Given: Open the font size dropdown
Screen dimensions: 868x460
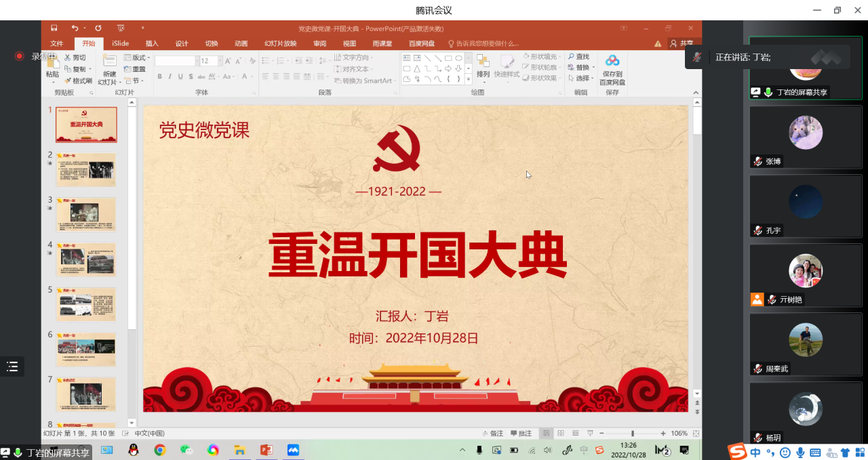Looking at the screenshot, I should click(219, 61).
